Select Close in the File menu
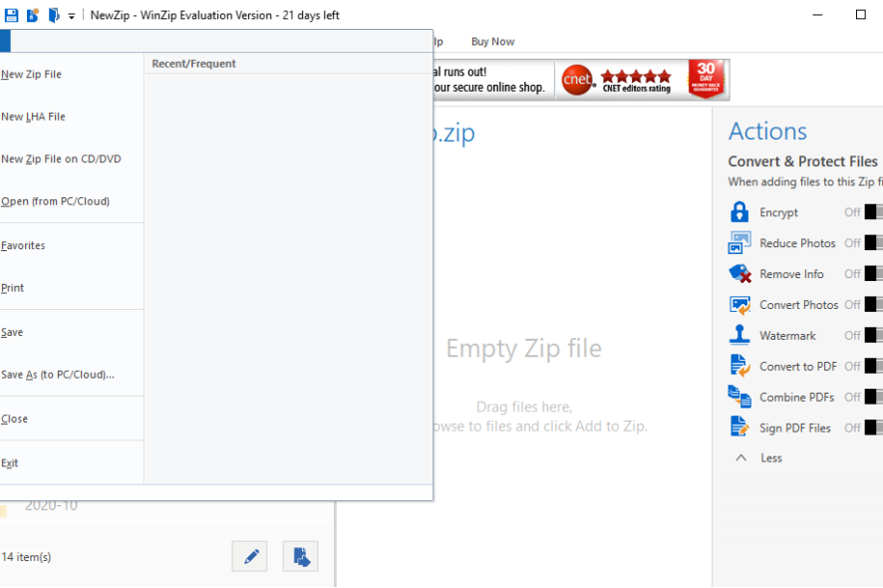 click(72, 419)
